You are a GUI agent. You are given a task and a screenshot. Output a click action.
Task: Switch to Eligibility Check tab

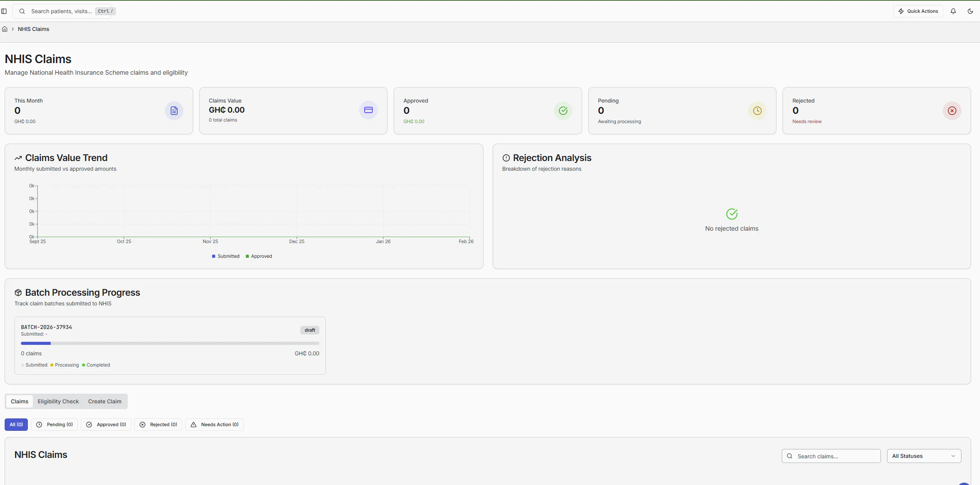58,401
